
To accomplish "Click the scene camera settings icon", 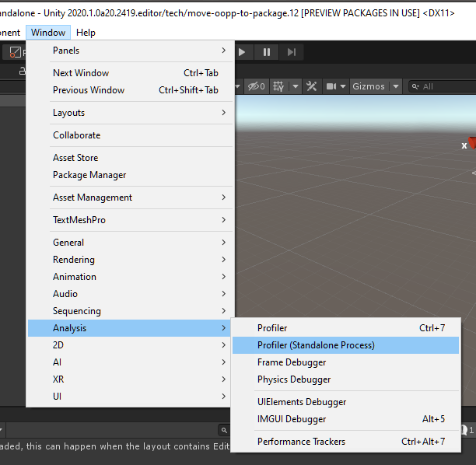I will point(331,86).
